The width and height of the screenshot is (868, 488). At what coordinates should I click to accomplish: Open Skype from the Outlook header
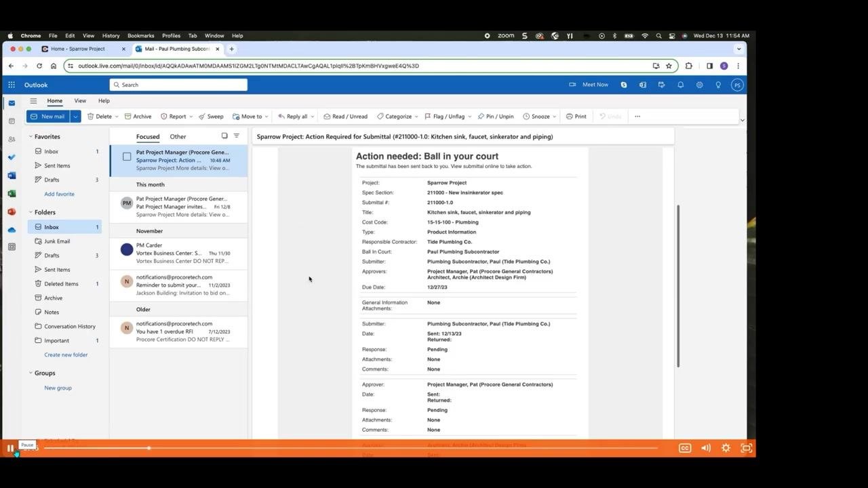point(624,85)
